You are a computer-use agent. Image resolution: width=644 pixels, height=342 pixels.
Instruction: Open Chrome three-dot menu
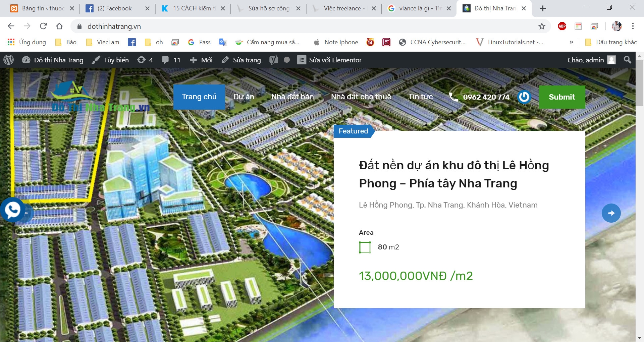(x=633, y=26)
